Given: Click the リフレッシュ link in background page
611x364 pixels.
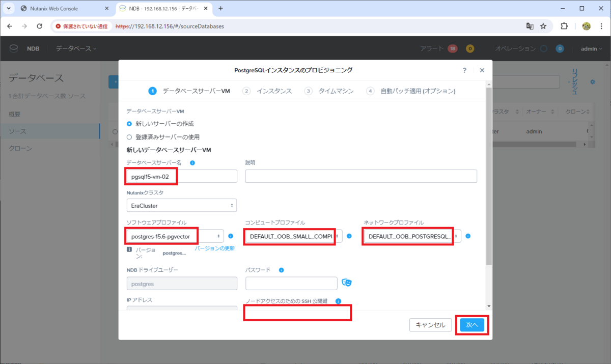Looking at the screenshot, I should point(575,82).
